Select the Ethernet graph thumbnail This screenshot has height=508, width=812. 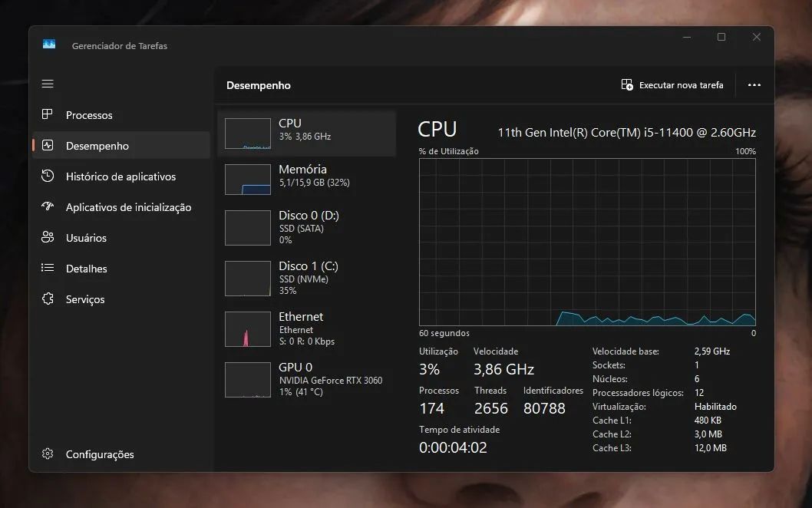[248, 329]
